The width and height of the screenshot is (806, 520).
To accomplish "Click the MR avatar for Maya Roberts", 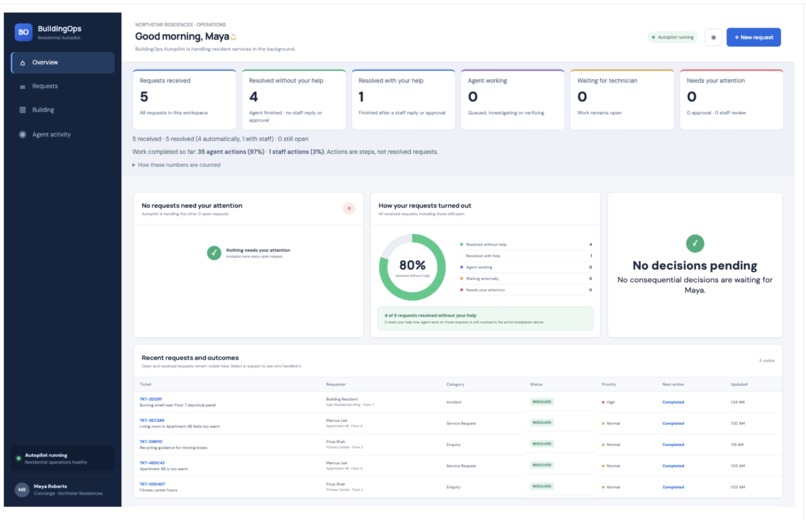I will tap(22, 490).
